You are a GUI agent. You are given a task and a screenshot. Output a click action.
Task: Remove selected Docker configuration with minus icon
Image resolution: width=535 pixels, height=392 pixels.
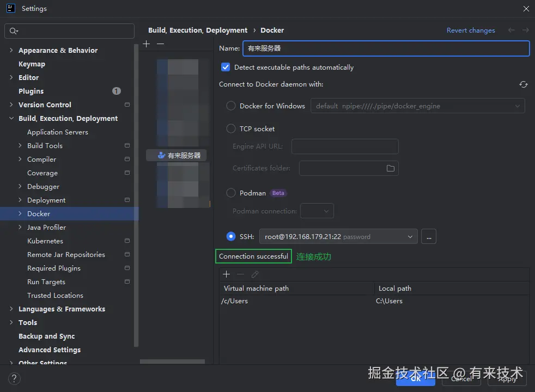click(160, 44)
